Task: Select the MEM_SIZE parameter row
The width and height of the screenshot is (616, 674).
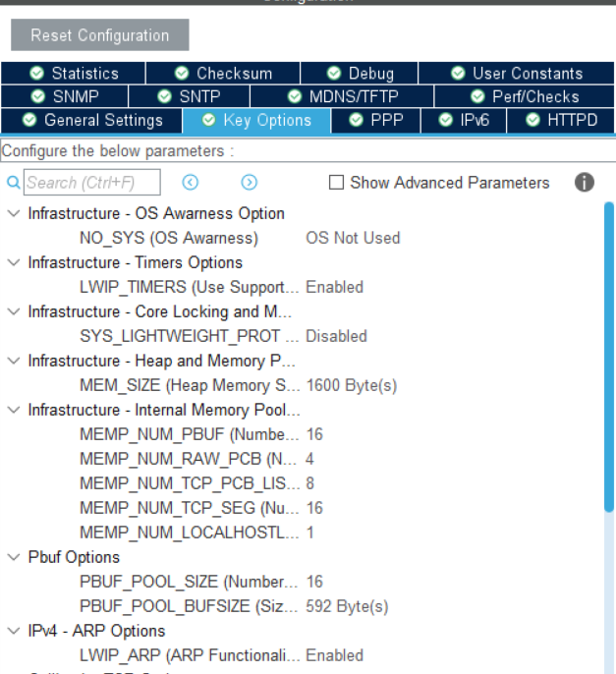Action: 190,385
